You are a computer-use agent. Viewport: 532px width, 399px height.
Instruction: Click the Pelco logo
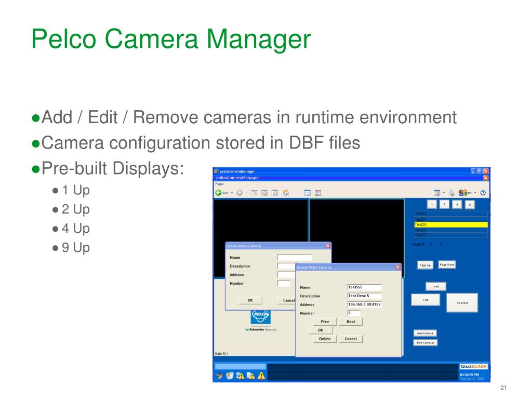click(x=261, y=316)
